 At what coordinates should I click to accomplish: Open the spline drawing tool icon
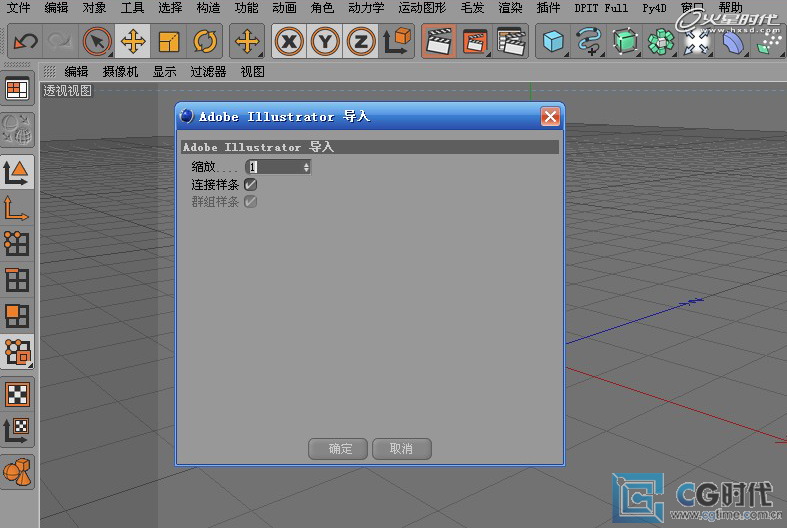(x=589, y=41)
